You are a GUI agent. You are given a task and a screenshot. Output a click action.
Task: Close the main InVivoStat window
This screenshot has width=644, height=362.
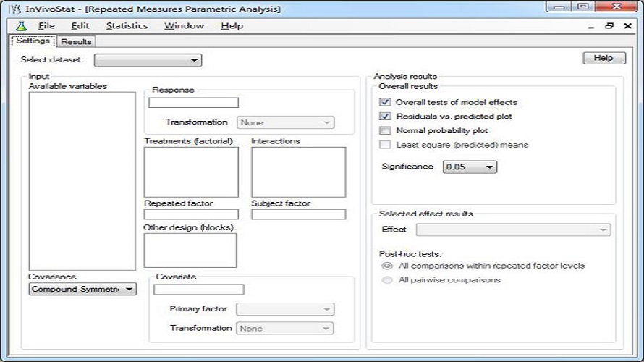616,7
